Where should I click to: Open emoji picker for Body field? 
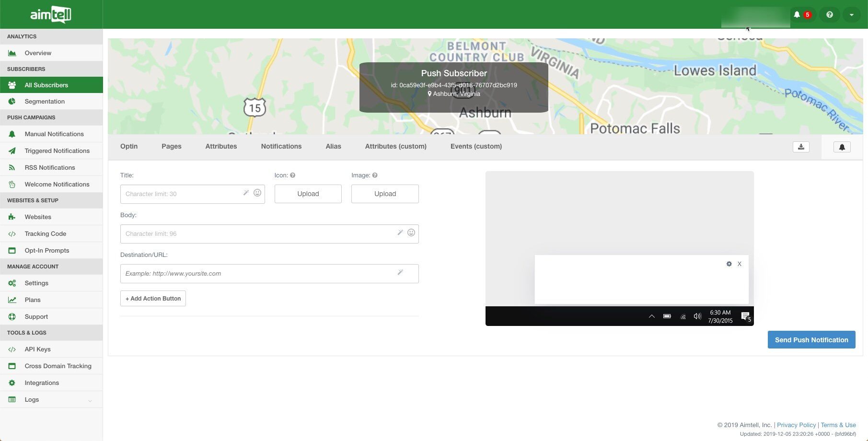[411, 232]
